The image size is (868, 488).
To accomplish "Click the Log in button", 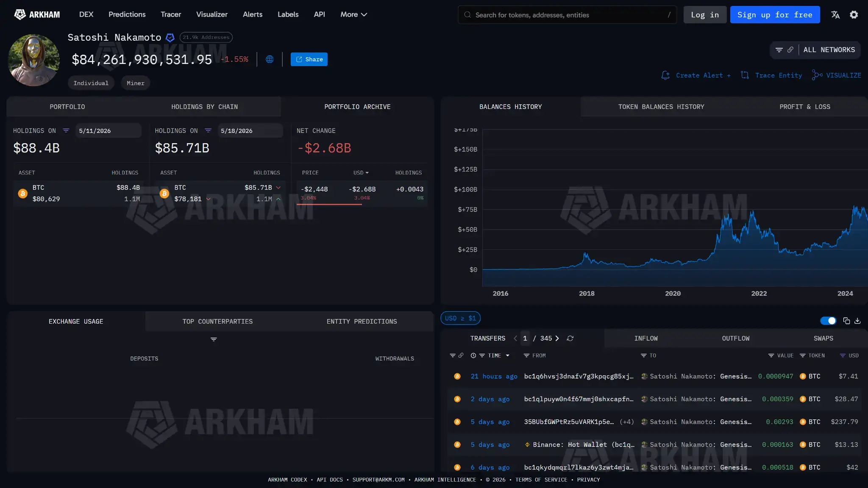I will point(705,15).
